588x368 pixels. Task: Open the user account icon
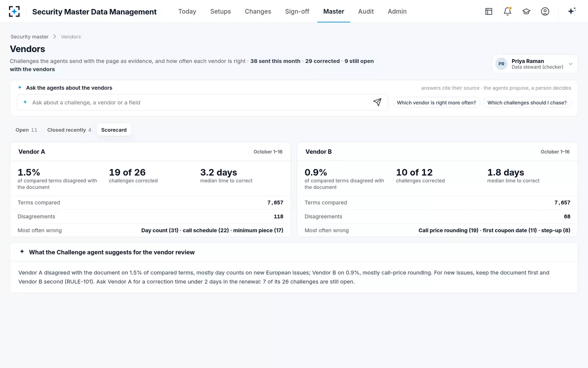(545, 11)
